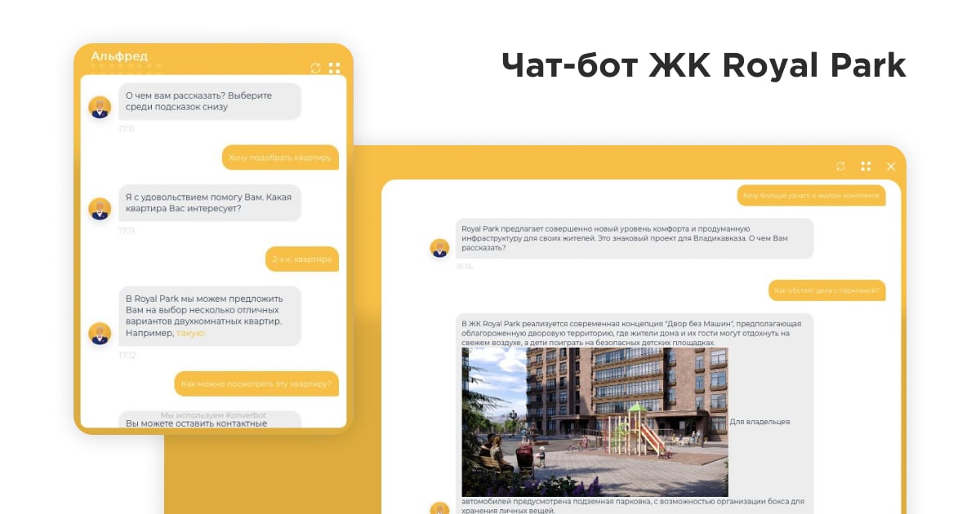Click the "Альфред" chat widget title
Image resolution: width=980 pixels, height=514 pixels.
point(119,56)
